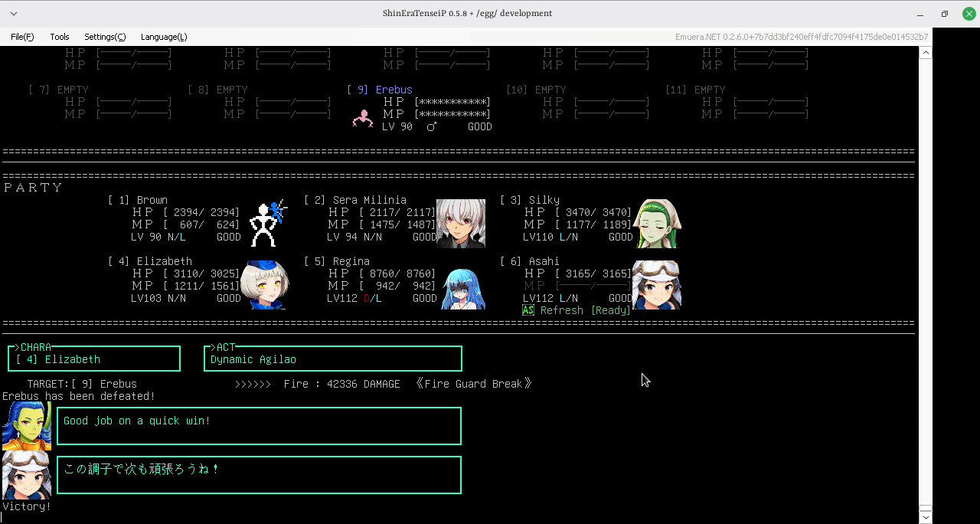Open the Settings(C) menu
The image size is (980, 524).
(x=105, y=37)
